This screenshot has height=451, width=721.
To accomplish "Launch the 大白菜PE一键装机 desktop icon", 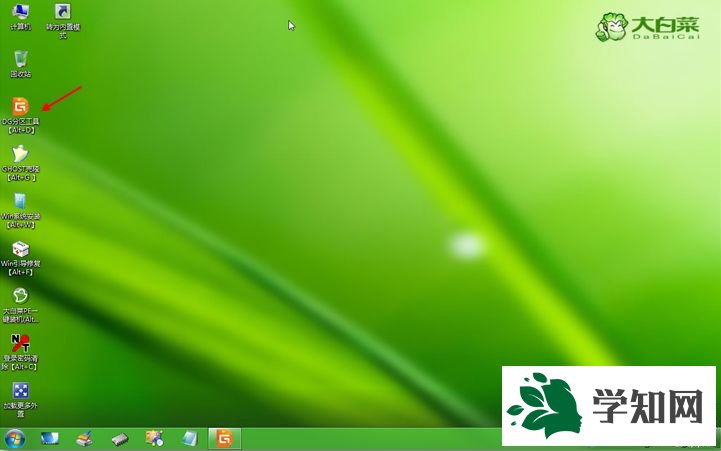I will pyautogui.click(x=20, y=305).
